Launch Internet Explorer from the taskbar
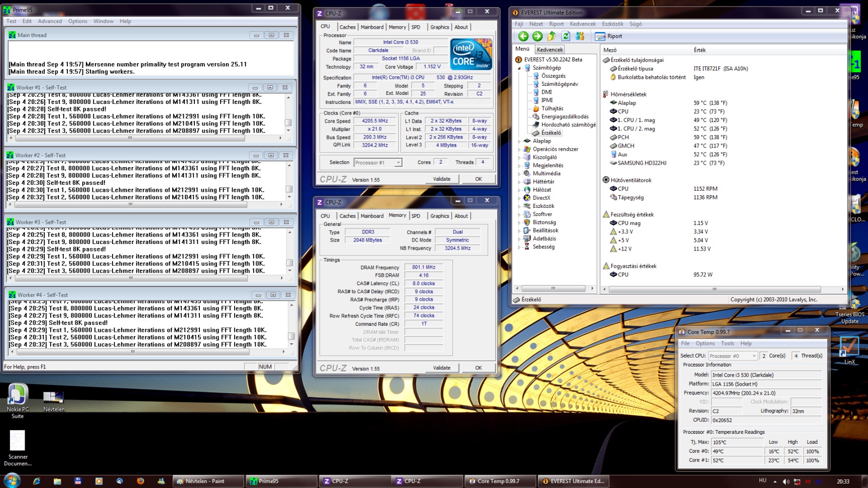The image size is (868, 488). pyautogui.click(x=37, y=481)
